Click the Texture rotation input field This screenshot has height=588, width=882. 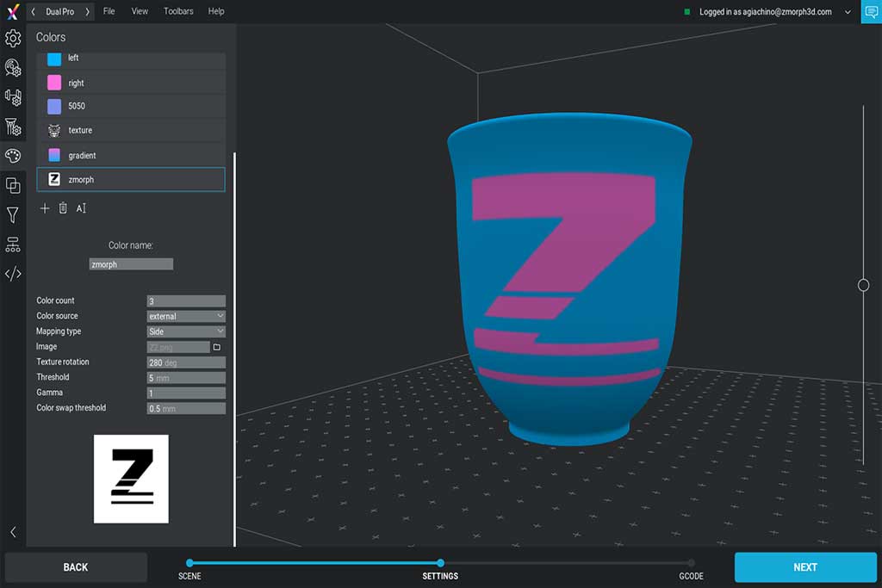coord(186,362)
